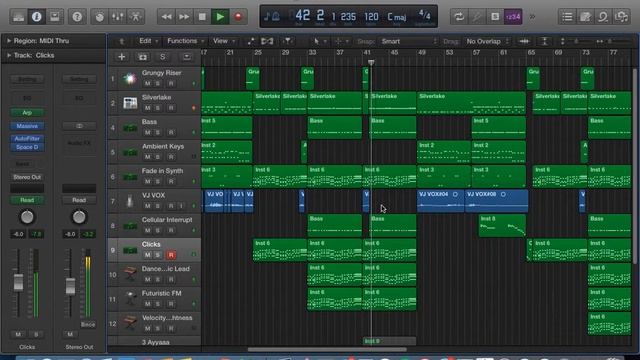The image size is (640, 360).
Task: Select the Silverlake track icon
Action: [130, 103]
